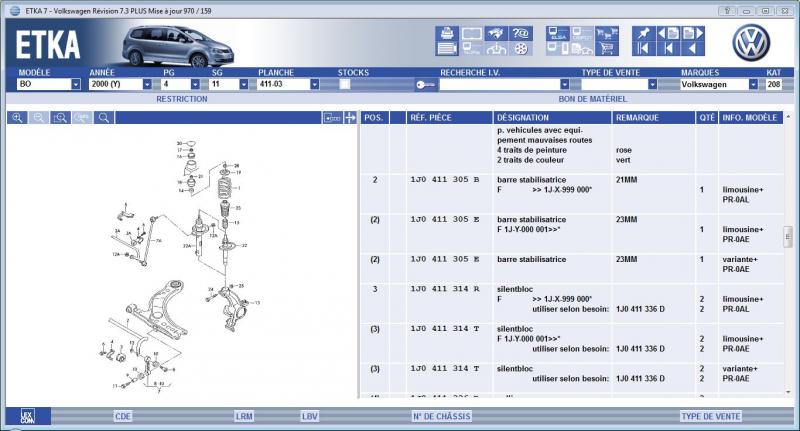The height and width of the screenshot is (431, 800).
Task: Click the multiple shopping carts icon
Action: click(x=607, y=33)
